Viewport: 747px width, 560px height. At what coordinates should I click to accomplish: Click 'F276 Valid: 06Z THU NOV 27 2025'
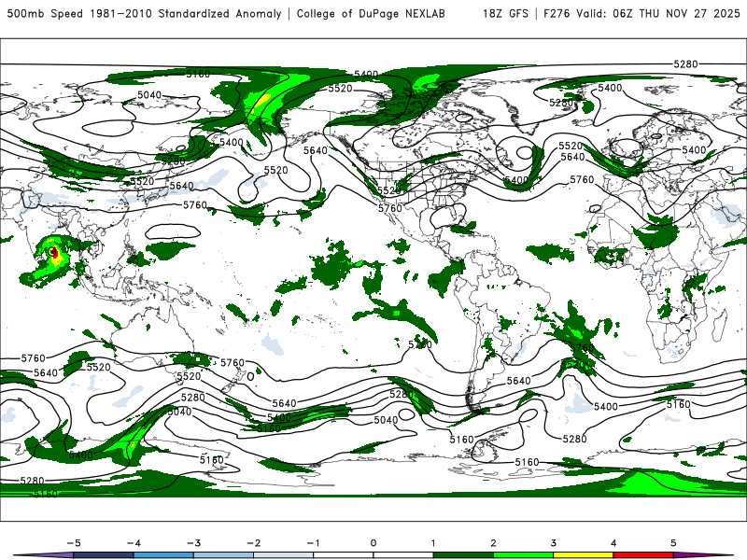pos(641,13)
